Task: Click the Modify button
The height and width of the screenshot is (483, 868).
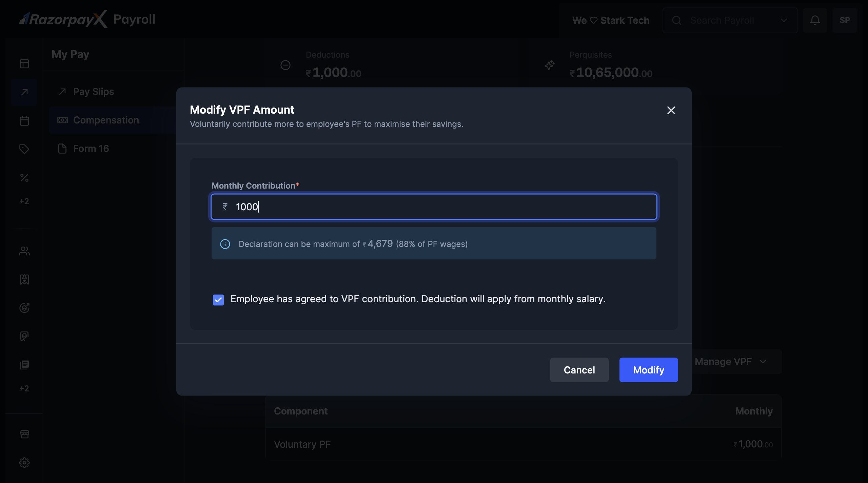Action: pyautogui.click(x=648, y=370)
